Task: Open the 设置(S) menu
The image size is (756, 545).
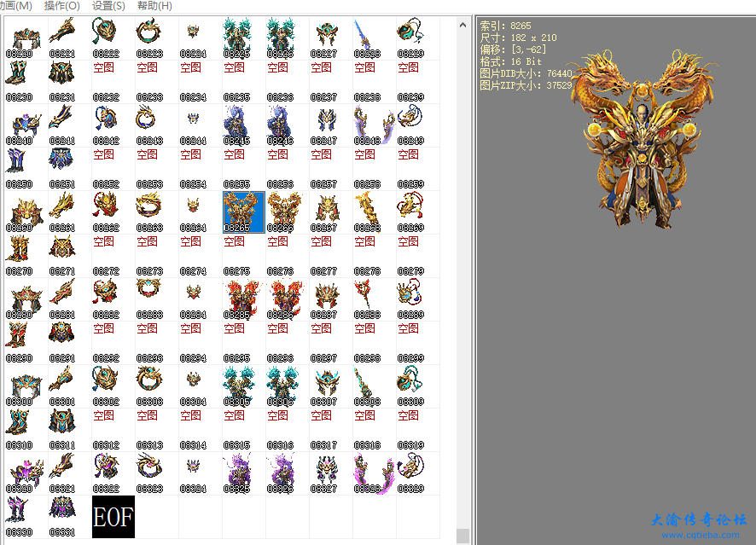Action: pos(108,6)
